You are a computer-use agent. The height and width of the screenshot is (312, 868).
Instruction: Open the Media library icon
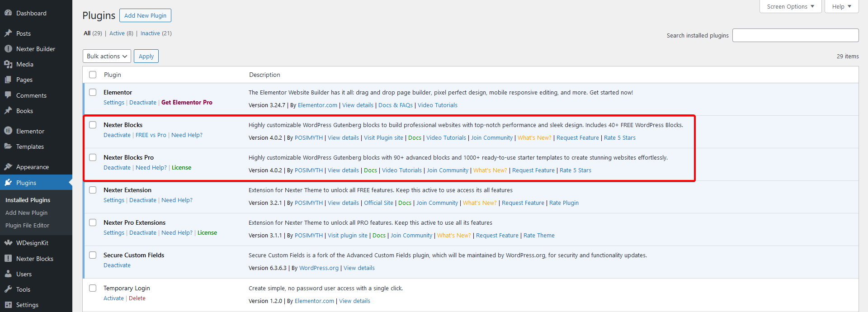coord(8,64)
